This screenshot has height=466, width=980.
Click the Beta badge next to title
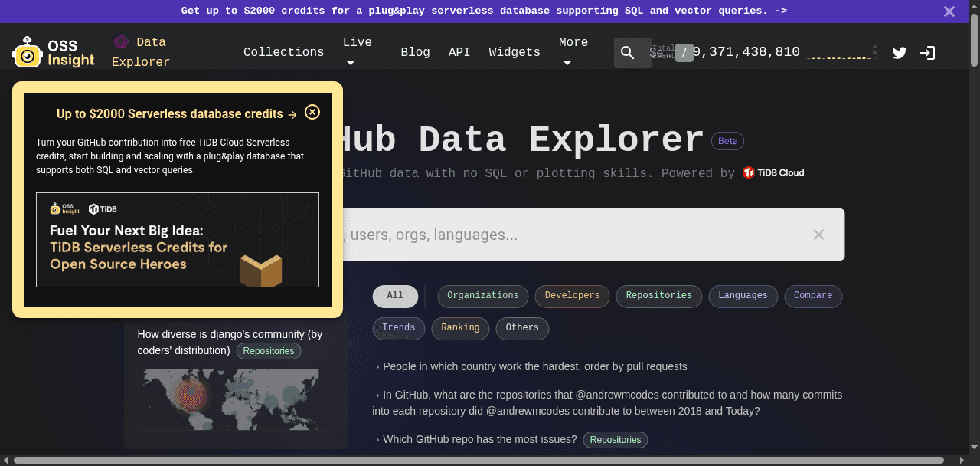pyautogui.click(x=728, y=141)
